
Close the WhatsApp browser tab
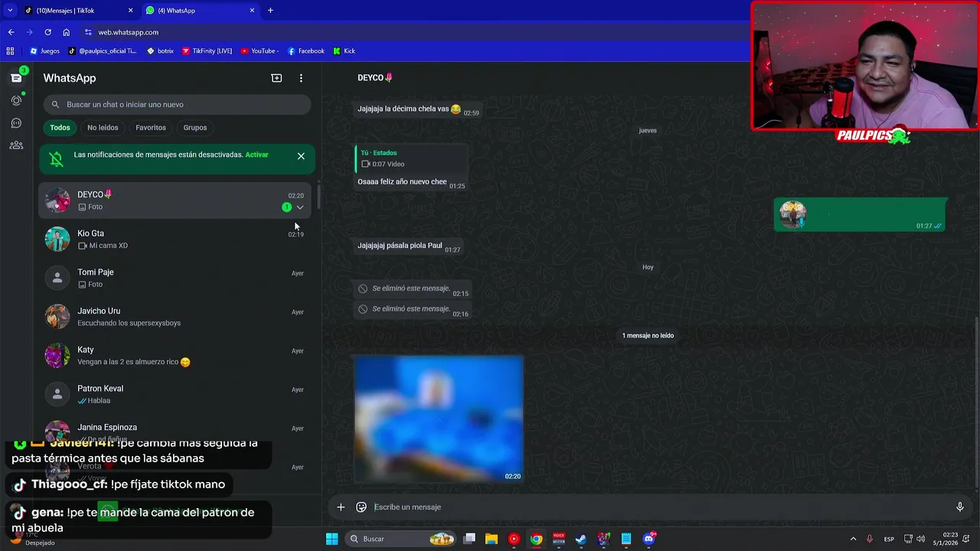tap(252, 11)
